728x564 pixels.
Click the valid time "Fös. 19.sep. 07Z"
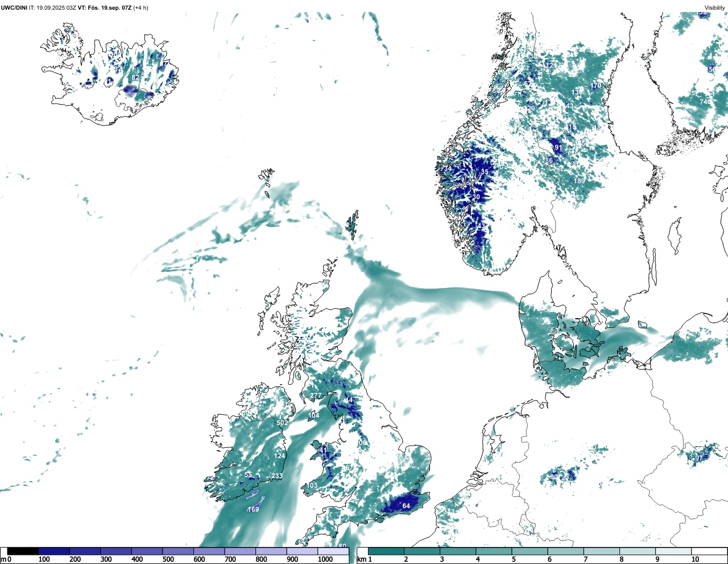[111, 8]
